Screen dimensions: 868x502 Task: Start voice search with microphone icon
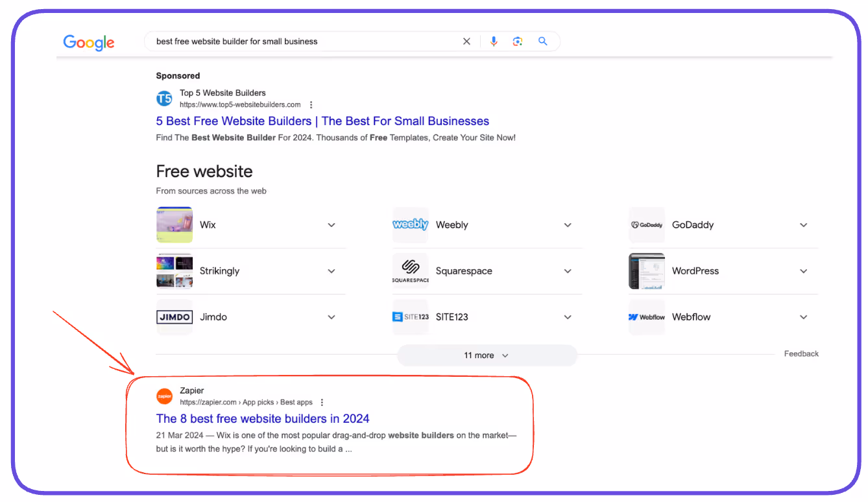(x=494, y=42)
